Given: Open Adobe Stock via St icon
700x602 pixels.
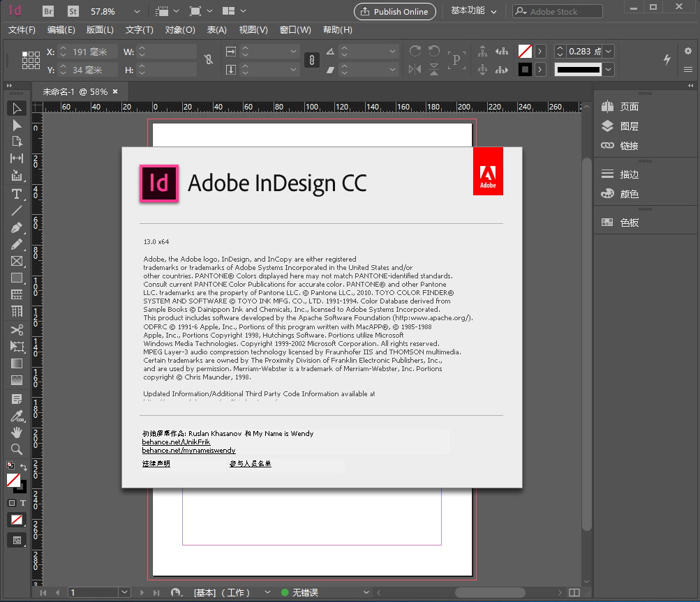Looking at the screenshot, I should (73, 11).
